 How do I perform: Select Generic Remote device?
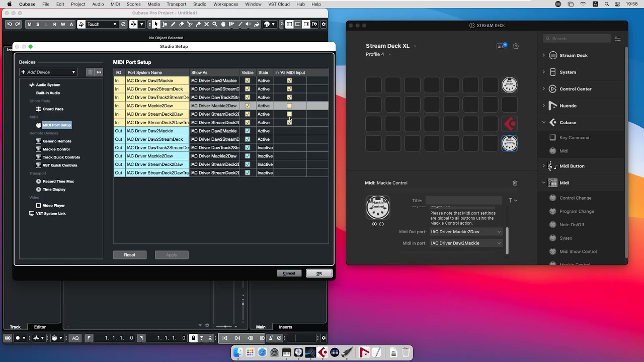click(x=57, y=141)
